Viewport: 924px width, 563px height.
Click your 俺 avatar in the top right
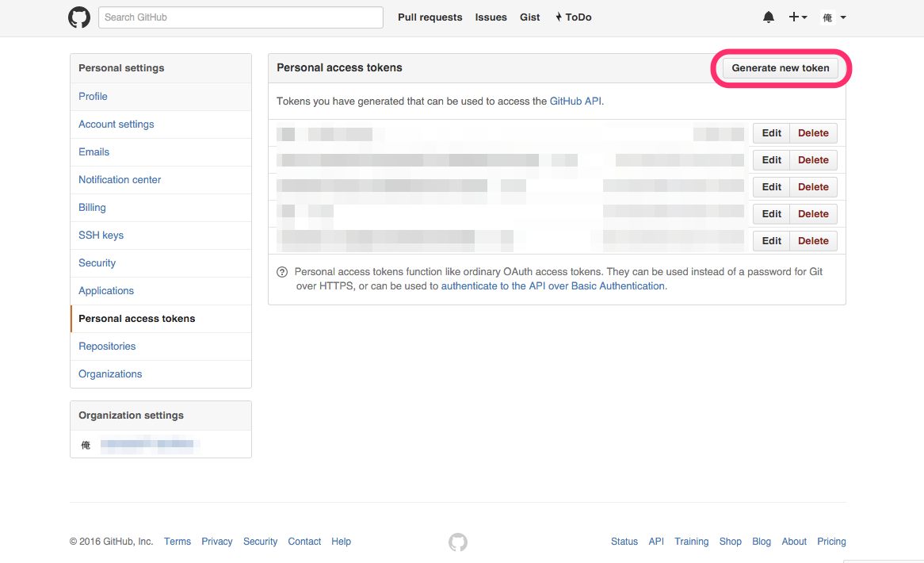point(829,17)
